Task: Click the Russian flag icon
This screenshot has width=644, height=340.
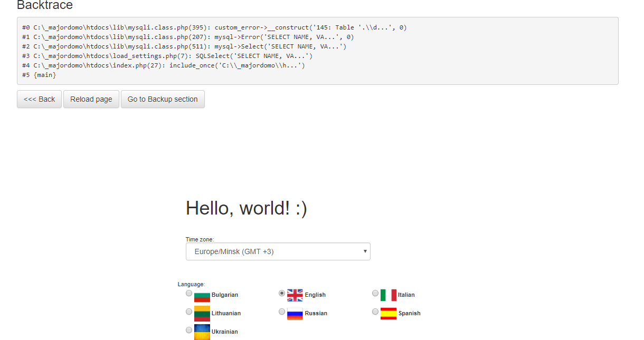Action: point(295,313)
